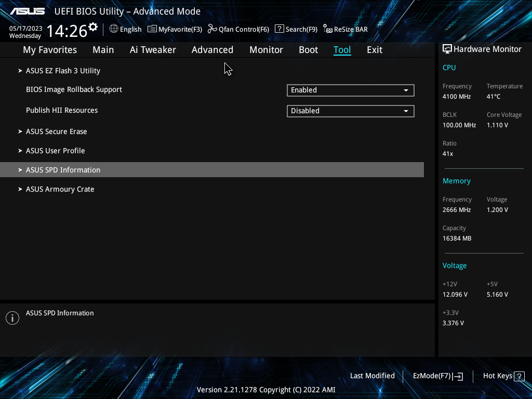532x399 pixels.
Task: Click the Qfan Control fan icon
Action: coord(212,29)
